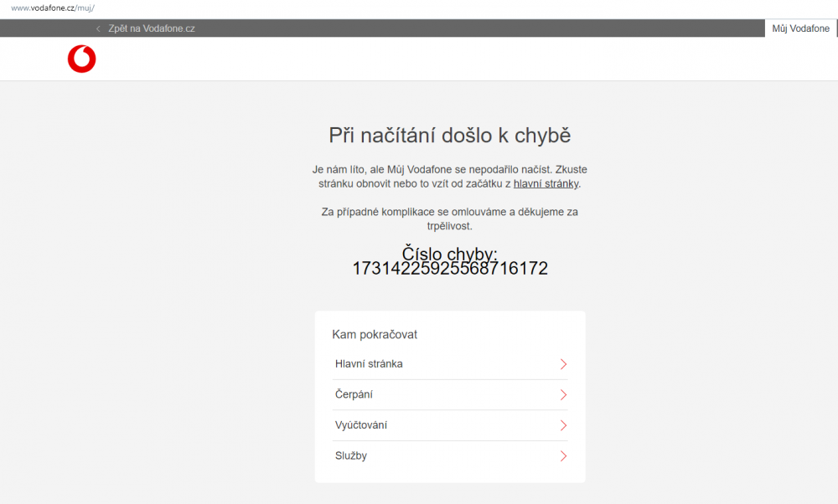Click the red chevron beside "Služby"

coord(564,455)
